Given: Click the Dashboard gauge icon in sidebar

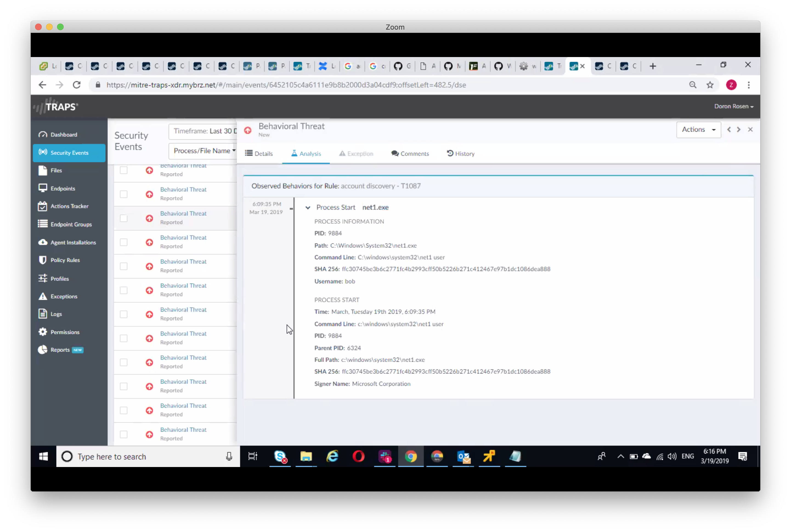Looking at the screenshot, I should 43,135.
